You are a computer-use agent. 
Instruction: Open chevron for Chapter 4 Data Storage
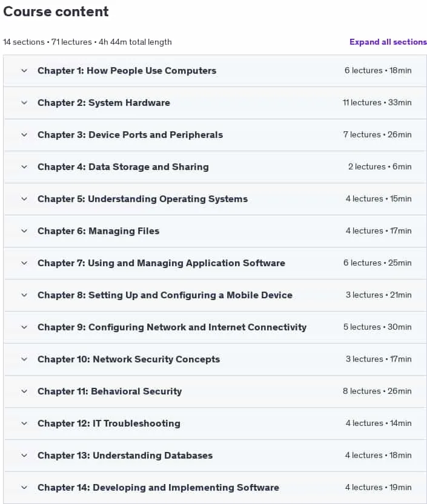24,167
